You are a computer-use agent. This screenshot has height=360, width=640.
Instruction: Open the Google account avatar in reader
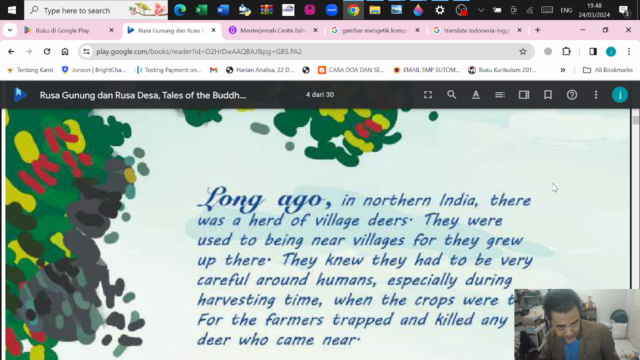(620, 95)
